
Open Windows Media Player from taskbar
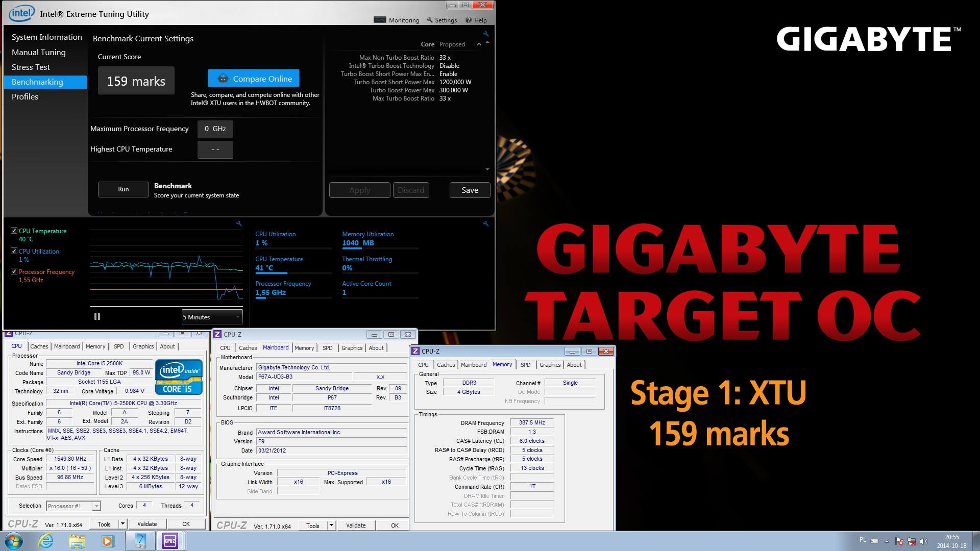click(x=108, y=541)
